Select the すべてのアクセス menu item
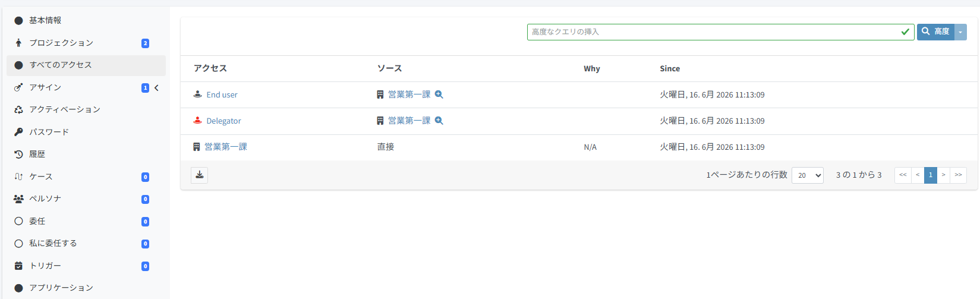This screenshot has height=299, width=980. pos(86,65)
